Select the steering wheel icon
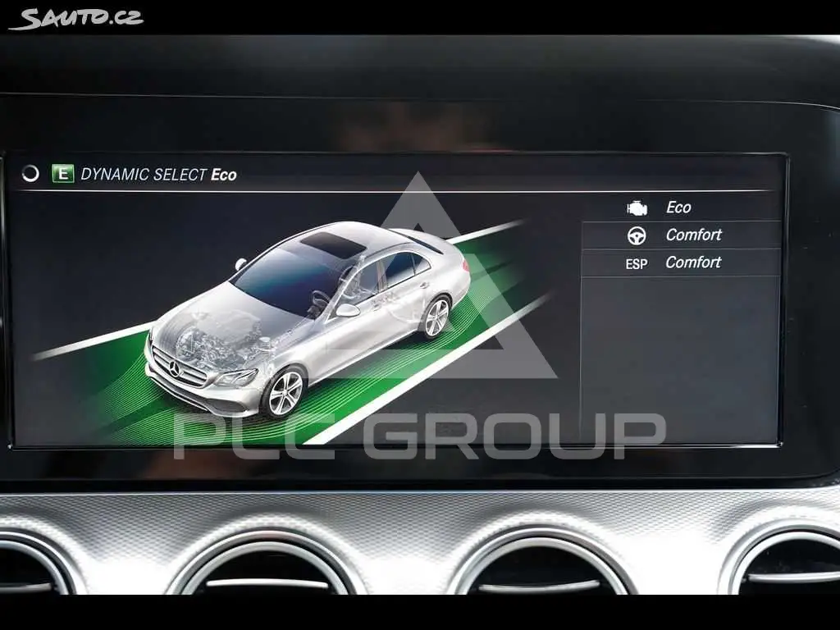The width and height of the screenshot is (840, 630). [637, 235]
